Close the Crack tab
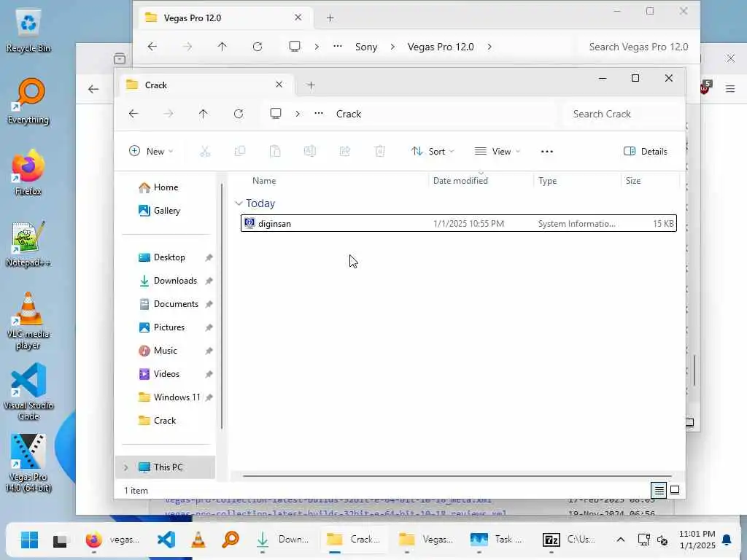 tap(279, 85)
